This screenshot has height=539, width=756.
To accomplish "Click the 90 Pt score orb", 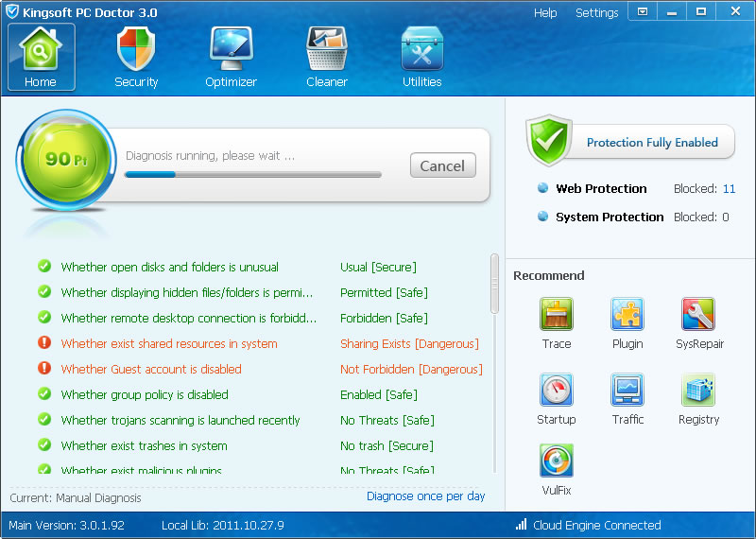I will (x=66, y=160).
